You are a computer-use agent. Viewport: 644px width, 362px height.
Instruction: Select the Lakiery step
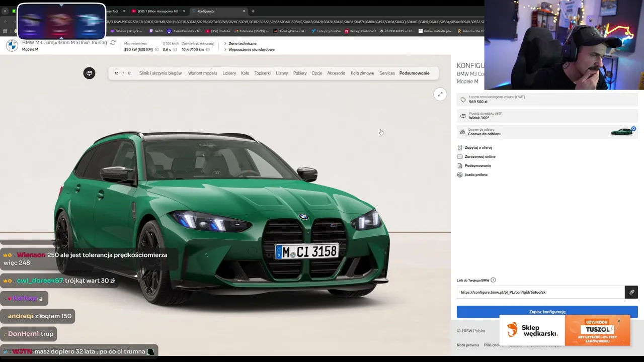coord(229,73)
